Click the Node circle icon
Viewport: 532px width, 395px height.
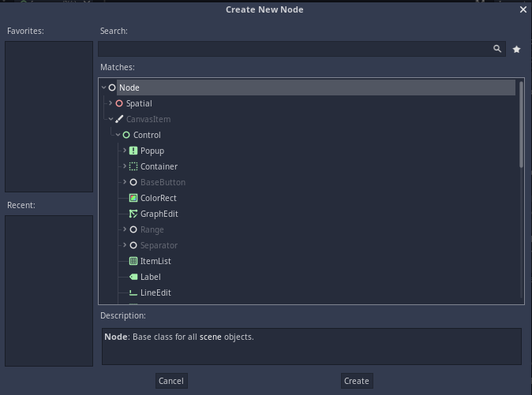[112, 88]
